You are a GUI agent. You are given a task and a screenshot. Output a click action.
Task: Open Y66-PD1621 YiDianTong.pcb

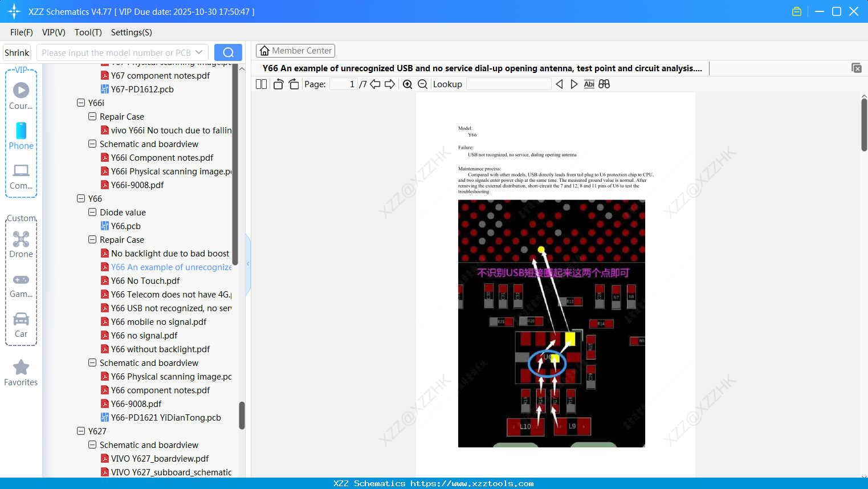tap(161, 418)
